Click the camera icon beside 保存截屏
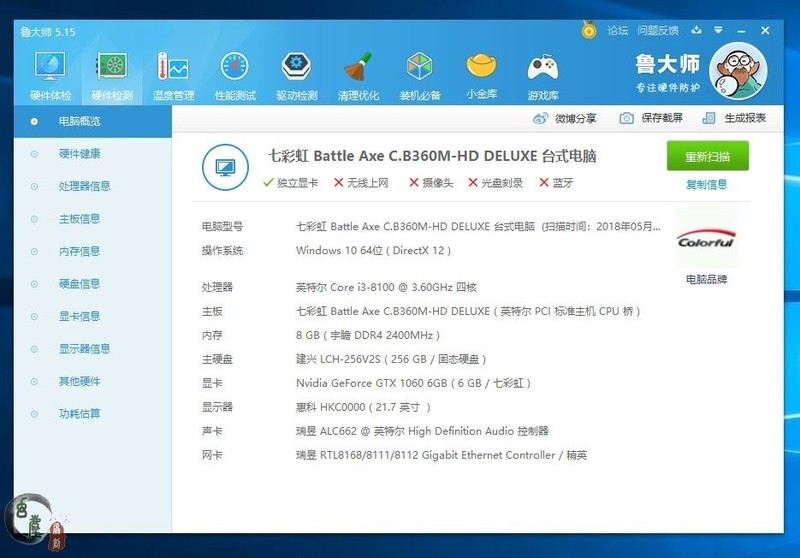This screenshot has width=800, height=558. coord(627,118)
